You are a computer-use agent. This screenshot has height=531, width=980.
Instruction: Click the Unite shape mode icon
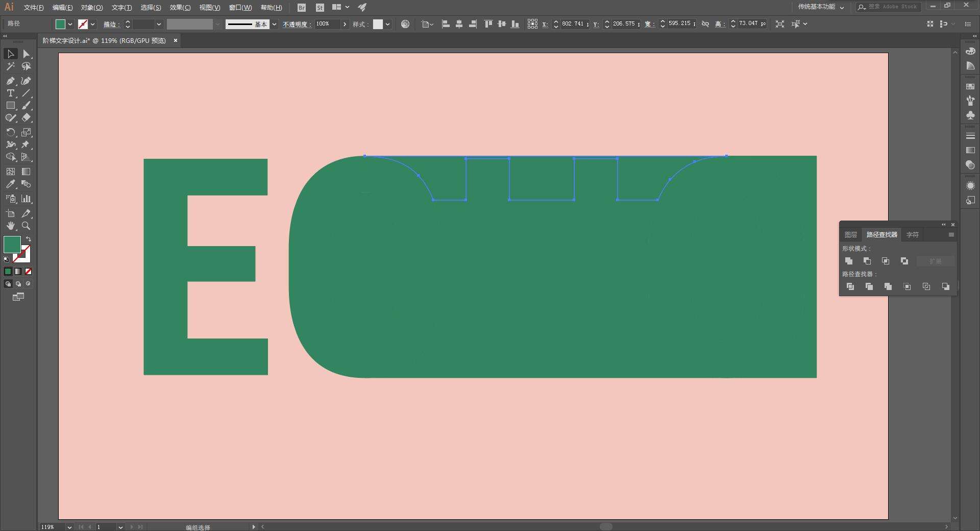coord(849,261)
